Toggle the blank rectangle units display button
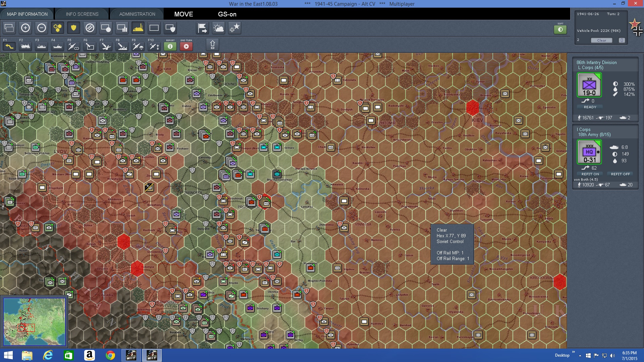Viewport: 644px width, 362px height. (x=154, y=28)
